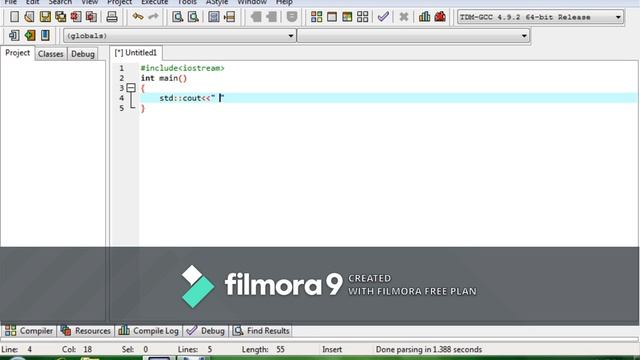Image resolution: width=640 pixels, height=360 pixels.
Task: Open the Replace dialog icon
Action: (193, 17)
